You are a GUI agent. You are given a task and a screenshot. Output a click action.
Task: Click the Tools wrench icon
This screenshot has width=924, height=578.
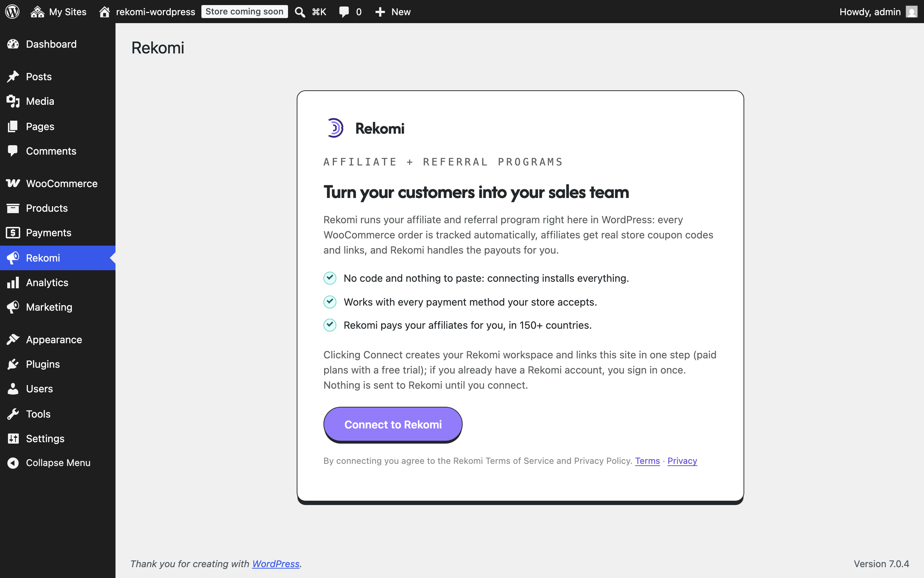13,414
